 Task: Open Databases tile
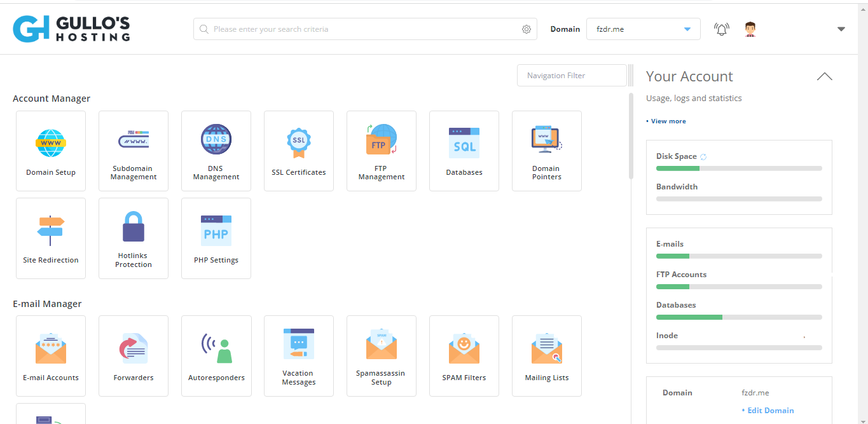point(464,151)
